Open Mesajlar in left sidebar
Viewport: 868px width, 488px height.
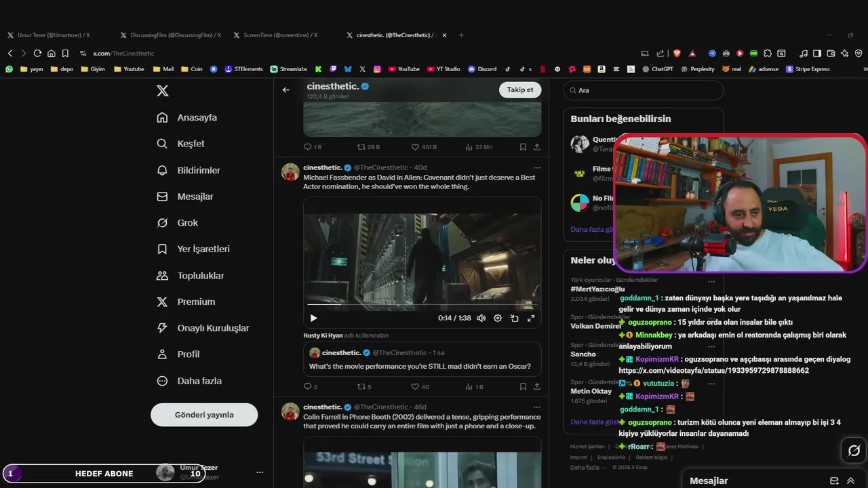(x=185, y=197)
